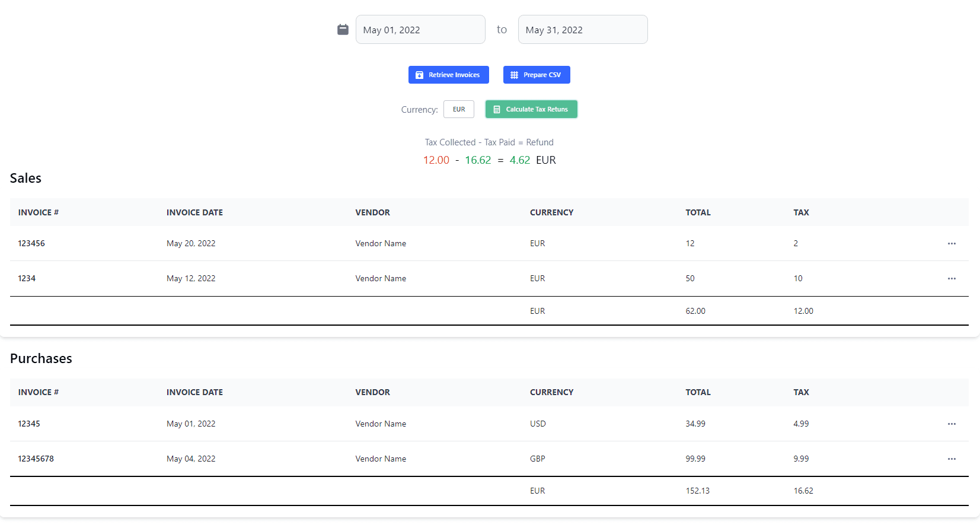Open the start date field May 01, 2022

(x=420, y=30)
